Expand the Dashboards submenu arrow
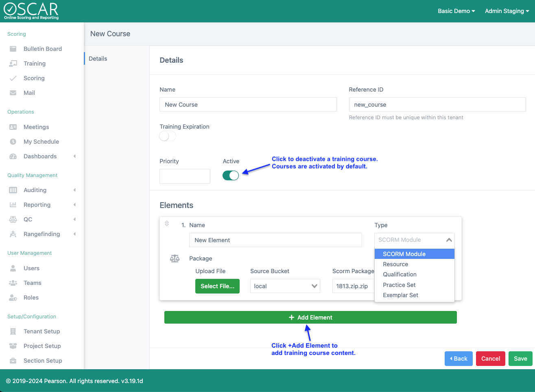Screen dimensions: 535x392 coord(74,156)
